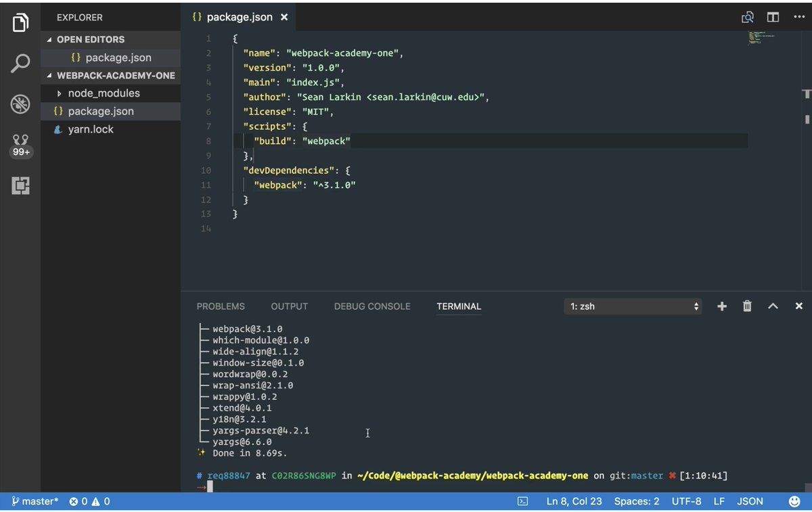Screen dimensions: 812x512
Task: Open the terminal selector dropdown 1: zsh
Action: coord(633,306)
